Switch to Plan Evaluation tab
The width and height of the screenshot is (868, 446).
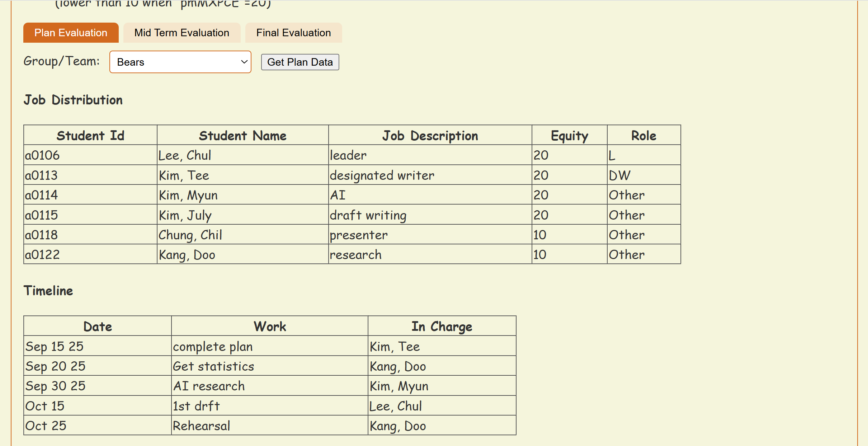coord(71,33)
